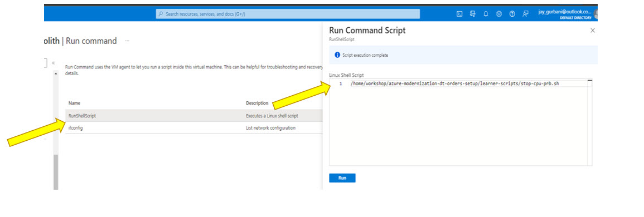This screenshot has height=217, width=644.
Task: Click the side menu scrollbar up arrow
Action: (x=56, y=73)
